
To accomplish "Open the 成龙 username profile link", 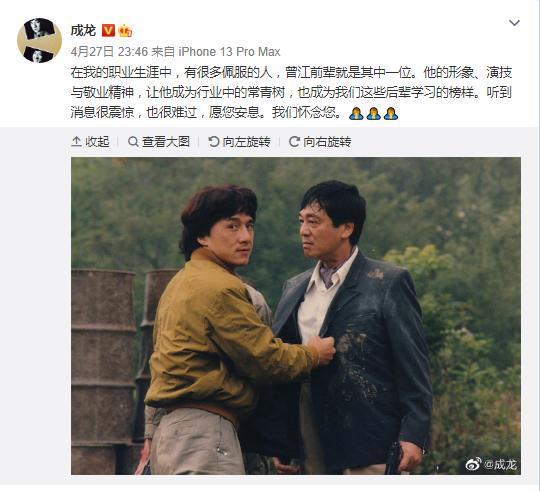I will point(83,31).
